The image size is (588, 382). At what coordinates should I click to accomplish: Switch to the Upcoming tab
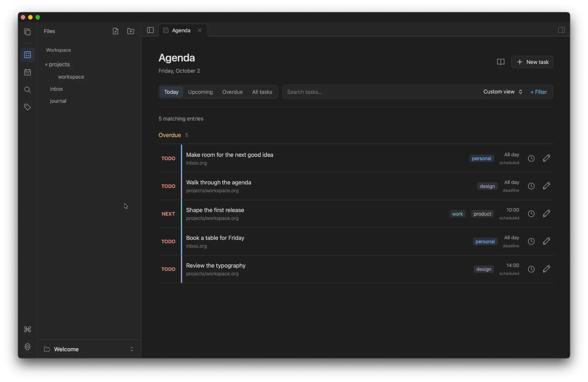[x=200, y=92]
